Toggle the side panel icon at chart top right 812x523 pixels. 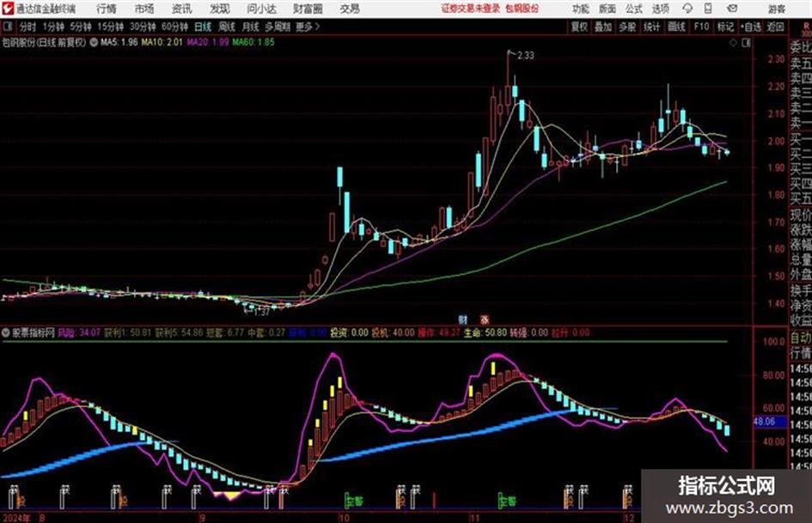coord(746,43)
